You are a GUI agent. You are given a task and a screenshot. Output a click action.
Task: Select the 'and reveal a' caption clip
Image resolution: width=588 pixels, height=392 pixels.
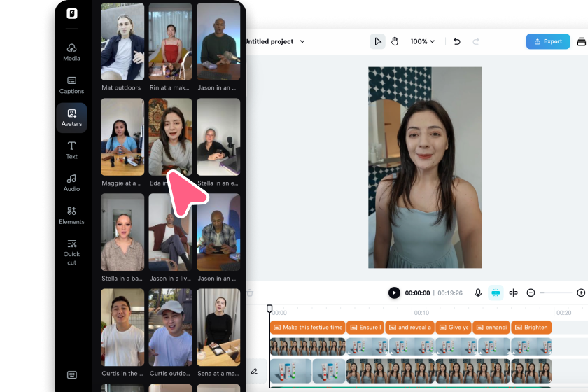(410, 328)
